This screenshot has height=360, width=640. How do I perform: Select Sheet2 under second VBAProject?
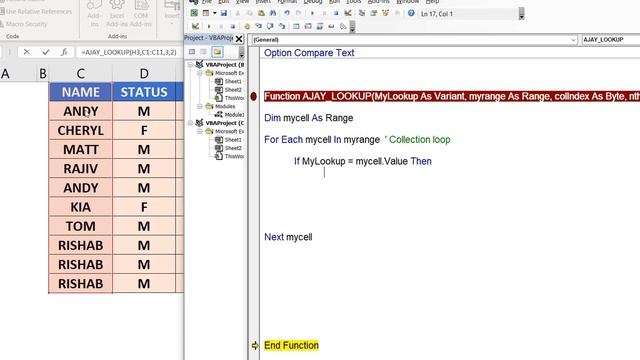[228, 148]
